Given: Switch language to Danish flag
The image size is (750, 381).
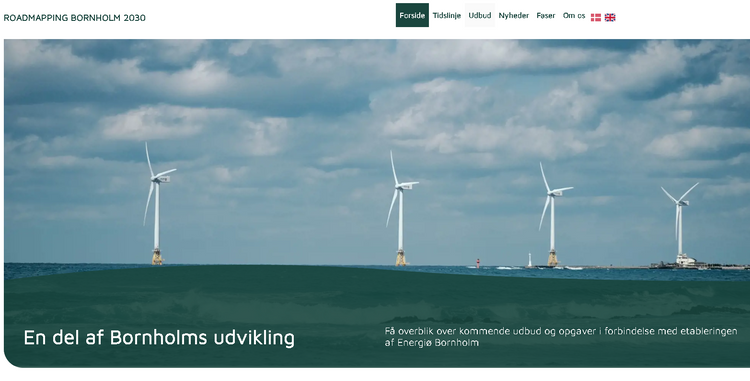Looking at the screenshot, I should [596, 17].
